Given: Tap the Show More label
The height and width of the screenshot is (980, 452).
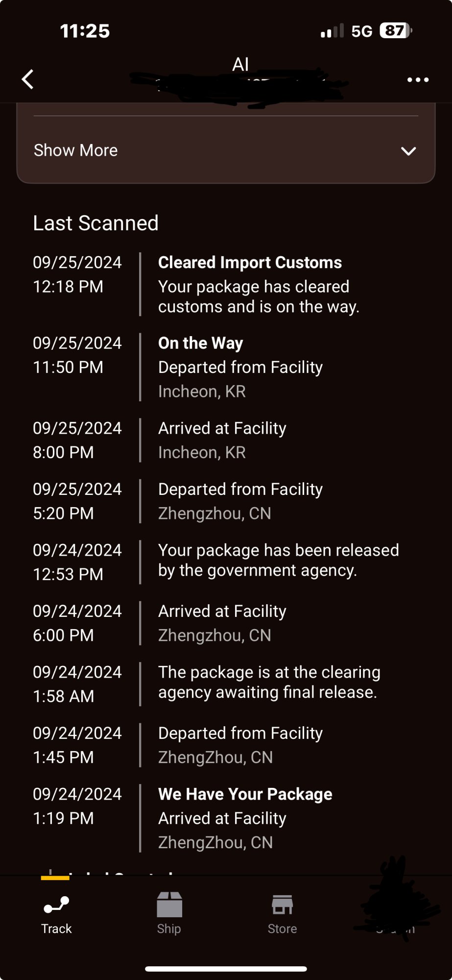Looking at the screenshot, I should point(75,150).
